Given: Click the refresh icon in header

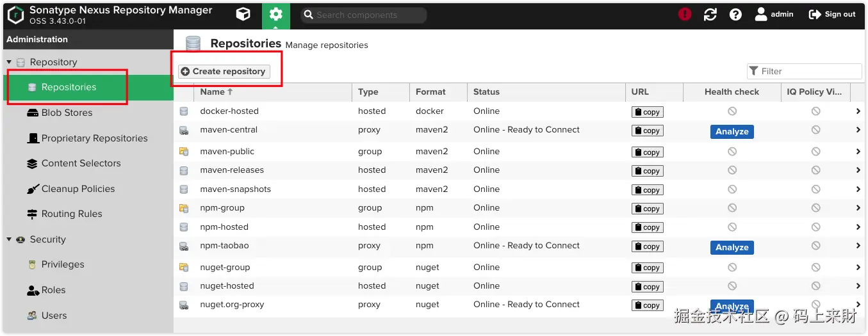Looking at the screenshot, I should pyautogui.click(x=710, y=14).
